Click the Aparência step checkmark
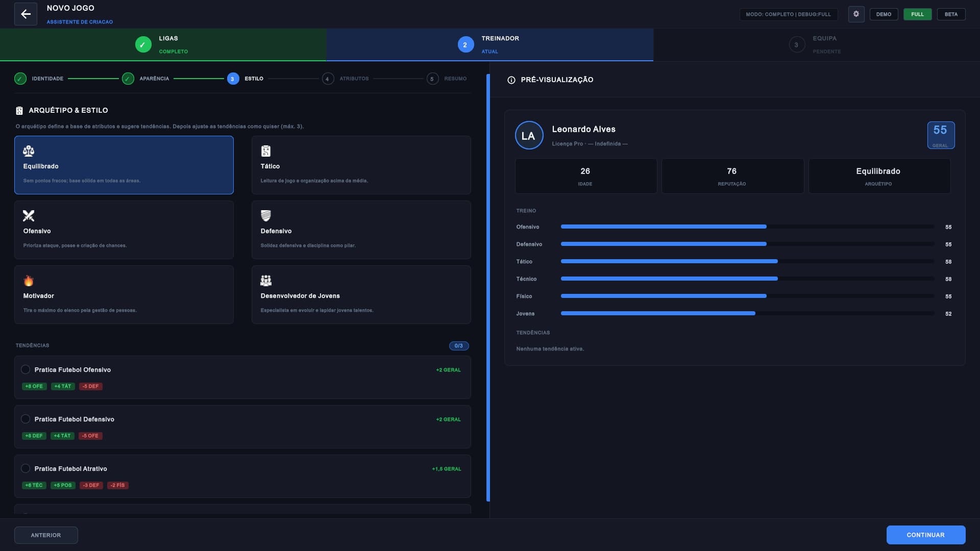This screenshot has width=980, height=551. click(128, 79)
